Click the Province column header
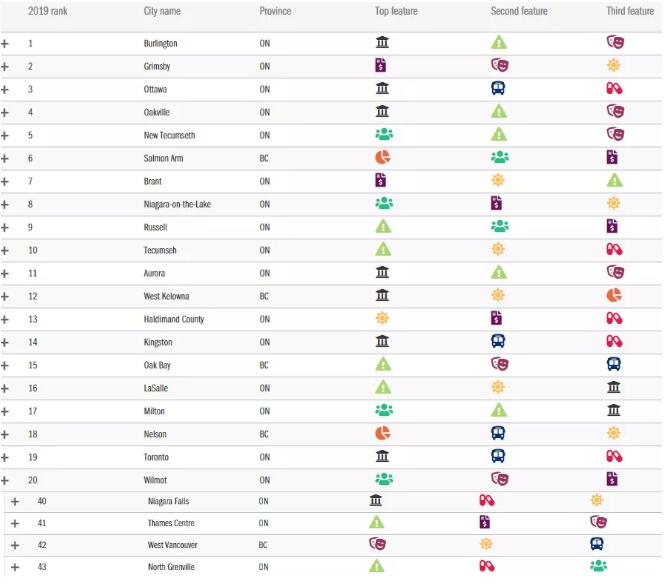Viewport: 664px width, 584px height. tap(275, 11)
